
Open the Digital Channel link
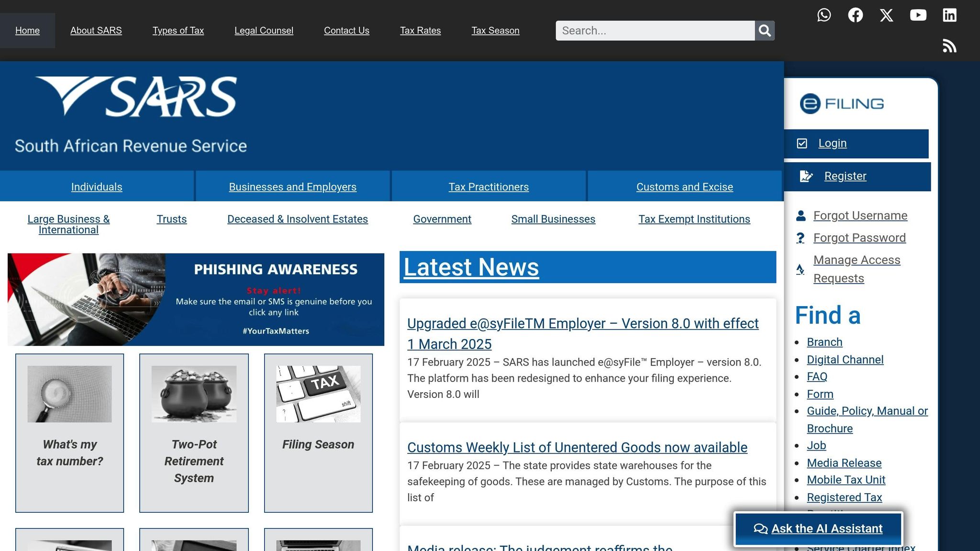pos(845,360)
